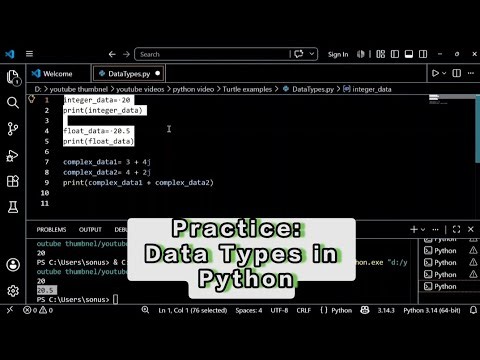Open Source Control view
This screenshot has width=480, height=360.
coord(13,129)
